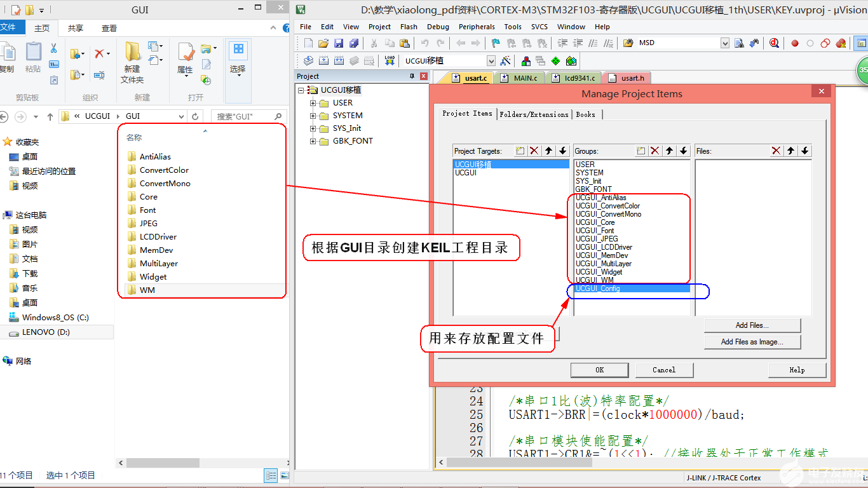Image resolution: width=868 pixels, height=488 pixels.
Task: Click the Open file icon in µVision toolbar
Action: click(x=323, y=43)
